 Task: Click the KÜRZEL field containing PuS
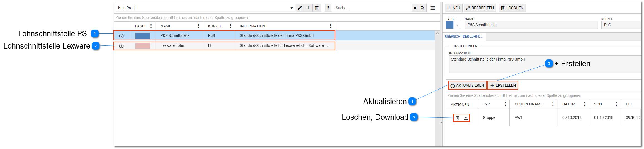[621, 25]
